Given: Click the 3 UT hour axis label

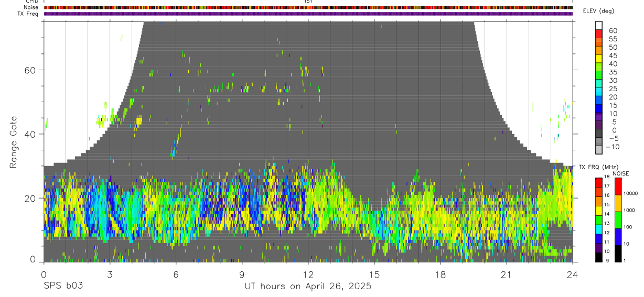Looking at the screenshot, I should 110,274.
